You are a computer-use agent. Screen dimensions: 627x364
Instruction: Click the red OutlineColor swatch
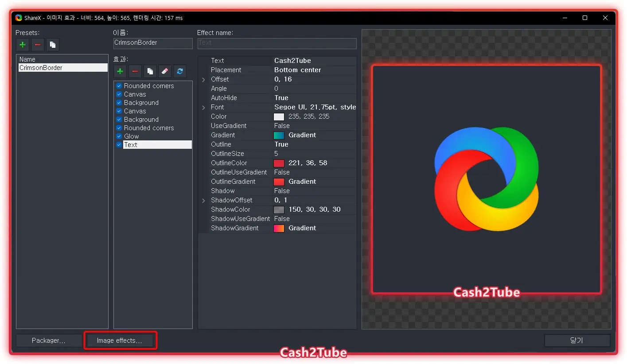[x=279, y=163]
